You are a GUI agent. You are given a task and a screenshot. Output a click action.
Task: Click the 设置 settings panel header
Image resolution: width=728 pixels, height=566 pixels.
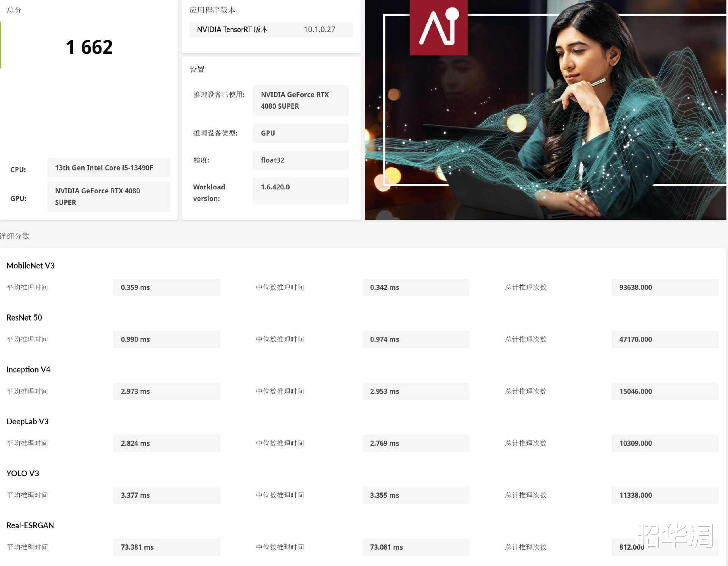click(x=197, y=69)
